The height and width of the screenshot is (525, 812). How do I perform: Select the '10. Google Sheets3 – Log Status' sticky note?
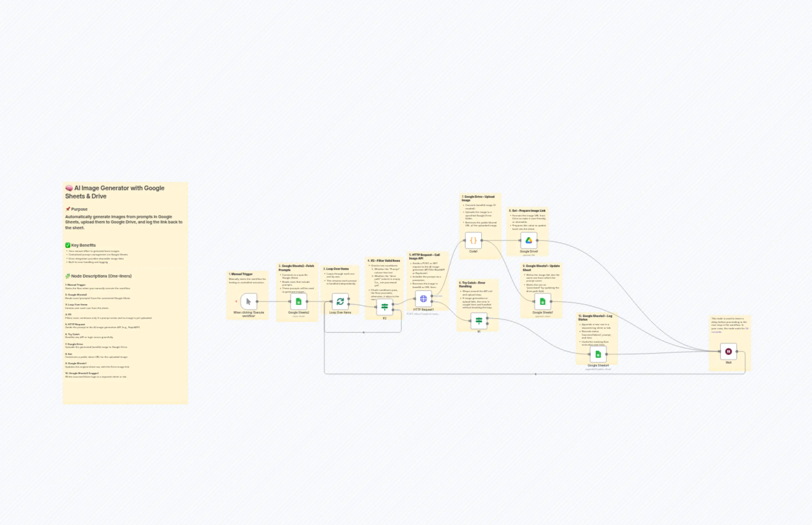click(595, 317)
